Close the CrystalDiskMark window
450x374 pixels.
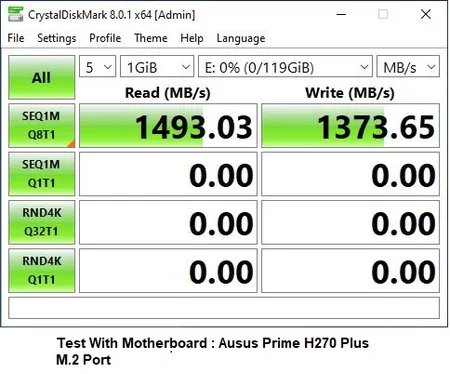click(x=426, y=14)
